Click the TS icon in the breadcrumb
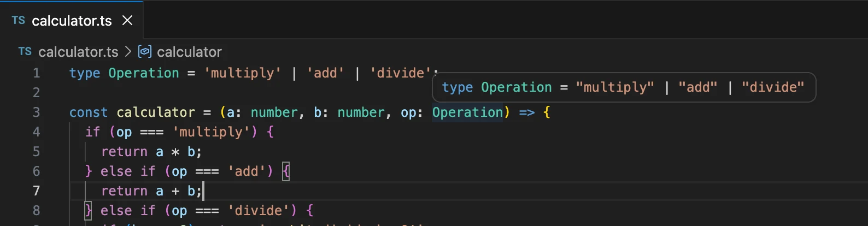This screenshot has height=226, width=868. click(x=25, y=51)
